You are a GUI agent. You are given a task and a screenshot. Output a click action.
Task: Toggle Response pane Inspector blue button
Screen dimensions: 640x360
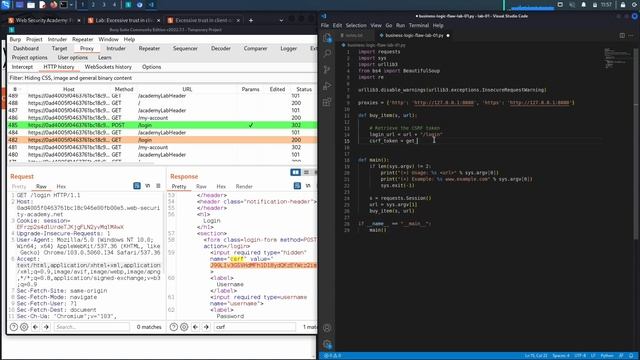pyautogui.click(x=297, y=186)
